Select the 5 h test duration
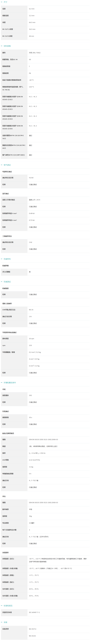 (30, 474)
